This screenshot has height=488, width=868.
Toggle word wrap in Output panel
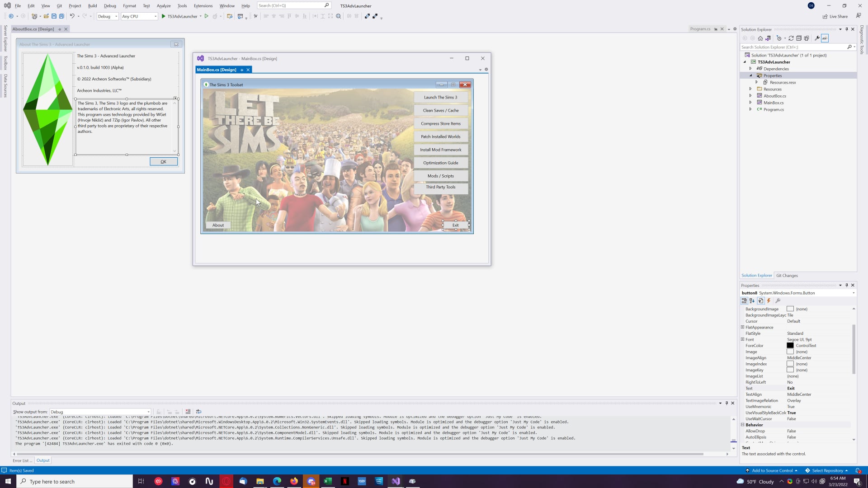pyautogui.click(x=198, y=412)
